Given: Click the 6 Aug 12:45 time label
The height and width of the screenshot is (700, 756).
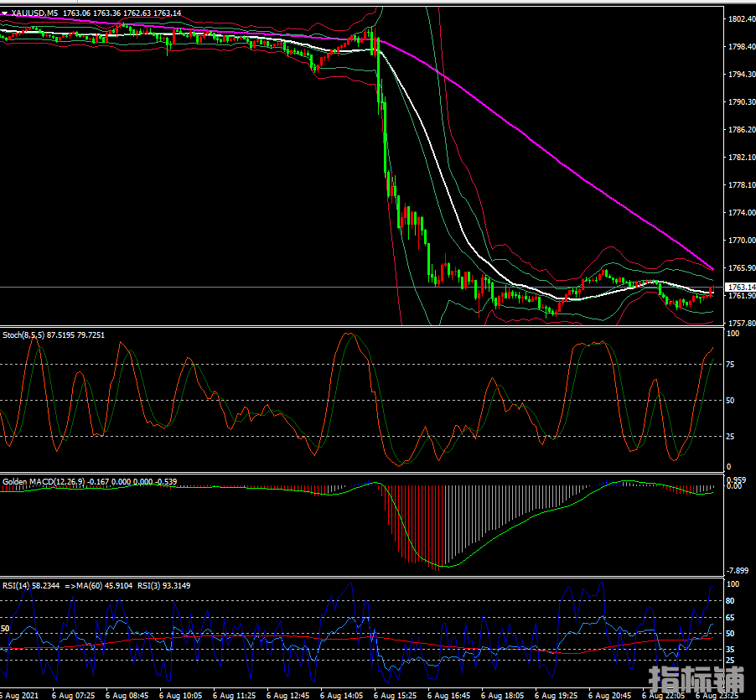Looking at the screenshot, I should tap(287, 696).
